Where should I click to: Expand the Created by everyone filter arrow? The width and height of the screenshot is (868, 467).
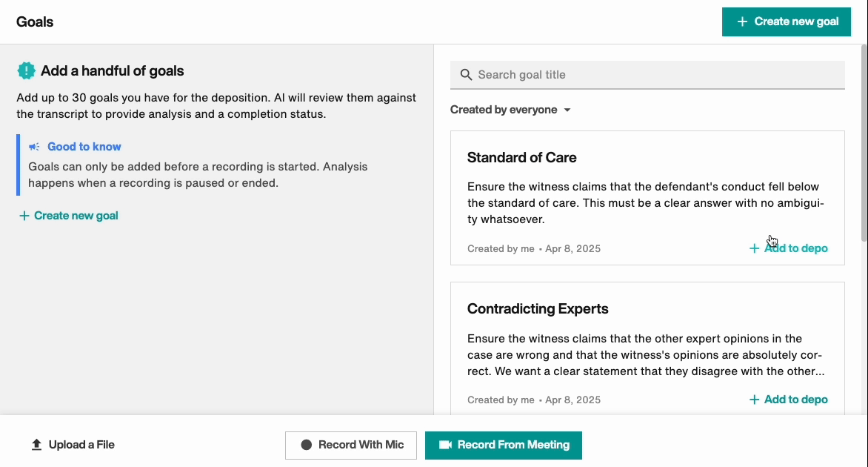pos(567,110)
